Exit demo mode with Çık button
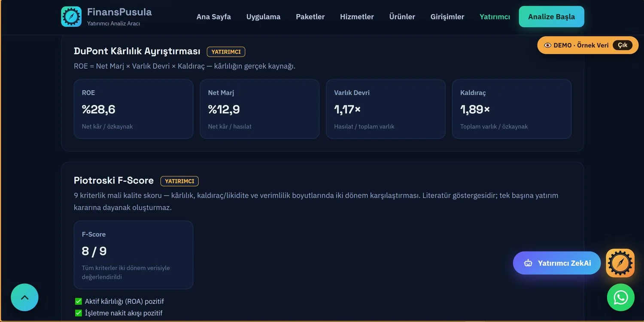The height and width of the screenshot is (322, 644). pyautogui.click(x=623, y=45)
